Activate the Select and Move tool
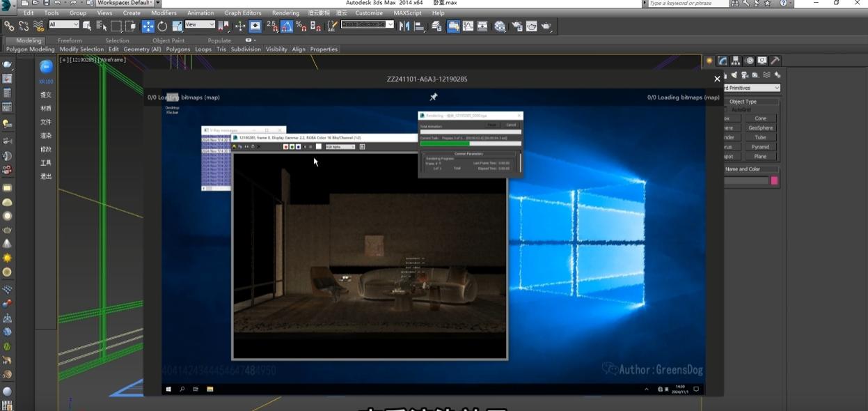868x411 pixels. [x=148, y=26]
